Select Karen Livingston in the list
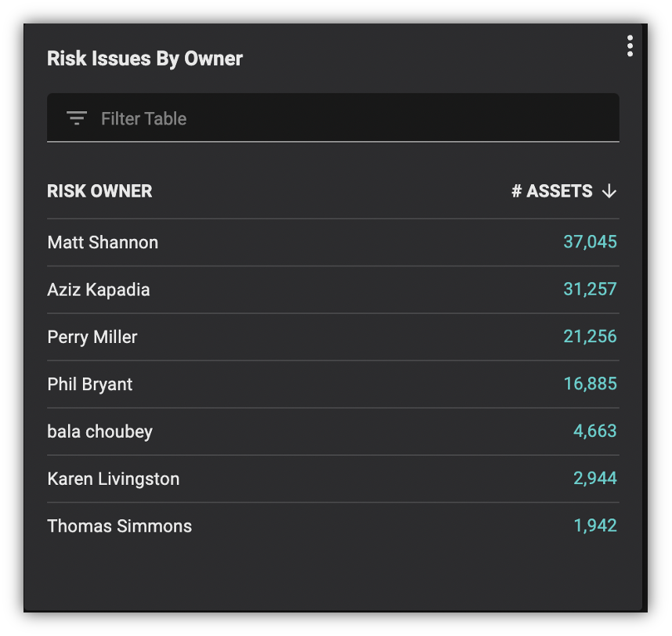The image size is (672, 636). click(113, 479)
